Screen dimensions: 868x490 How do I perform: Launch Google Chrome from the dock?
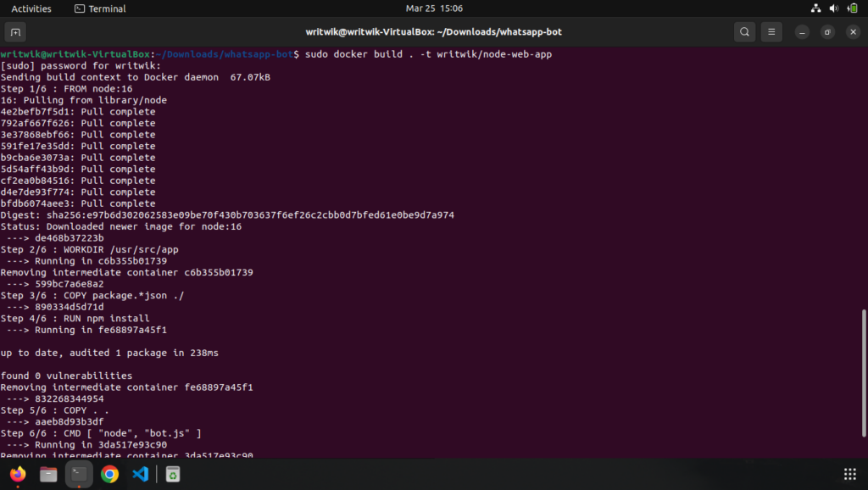coord(109,474)
